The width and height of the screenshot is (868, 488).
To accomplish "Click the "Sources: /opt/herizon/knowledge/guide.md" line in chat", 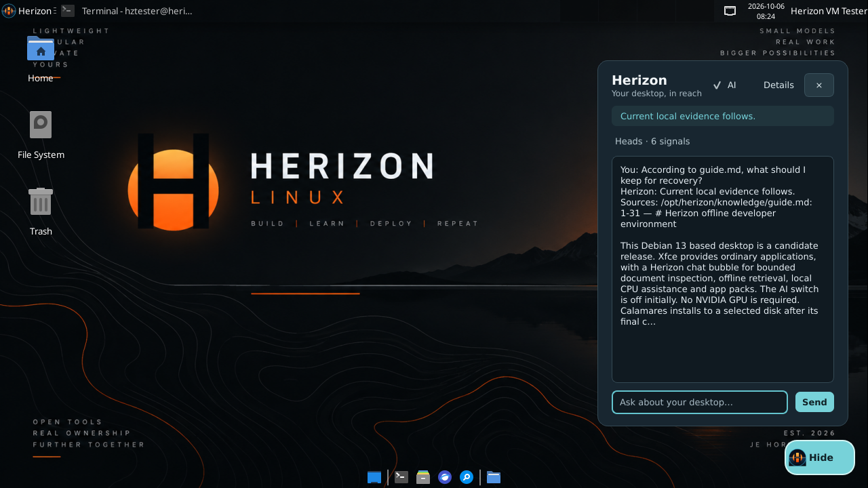I will [x=716, y=202].
